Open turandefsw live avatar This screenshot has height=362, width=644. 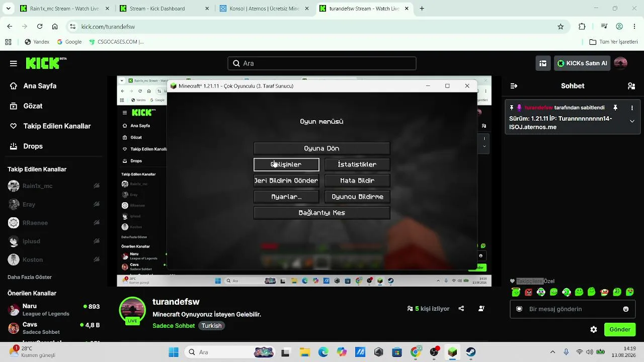click(132, 310)
